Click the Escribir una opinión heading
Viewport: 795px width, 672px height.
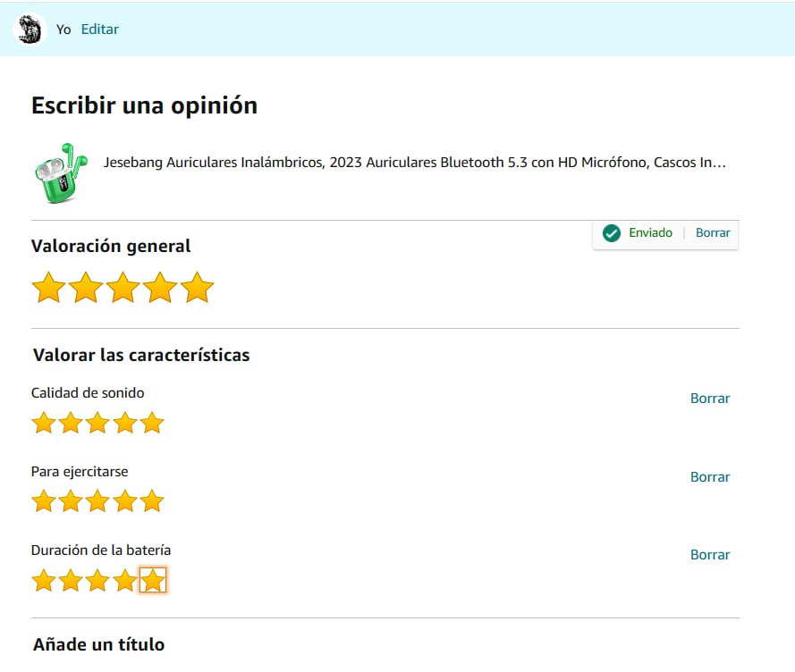pyautogui.click(x=145, y=106)
